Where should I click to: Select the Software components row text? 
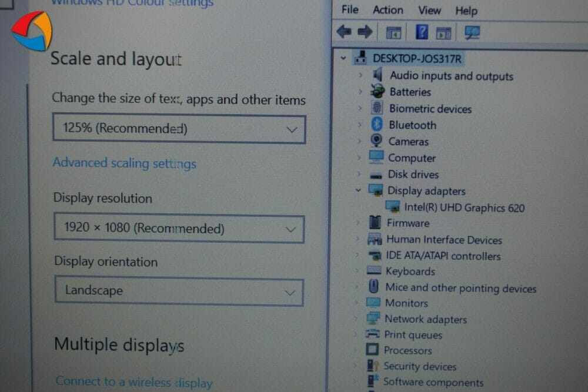point(433,382)
